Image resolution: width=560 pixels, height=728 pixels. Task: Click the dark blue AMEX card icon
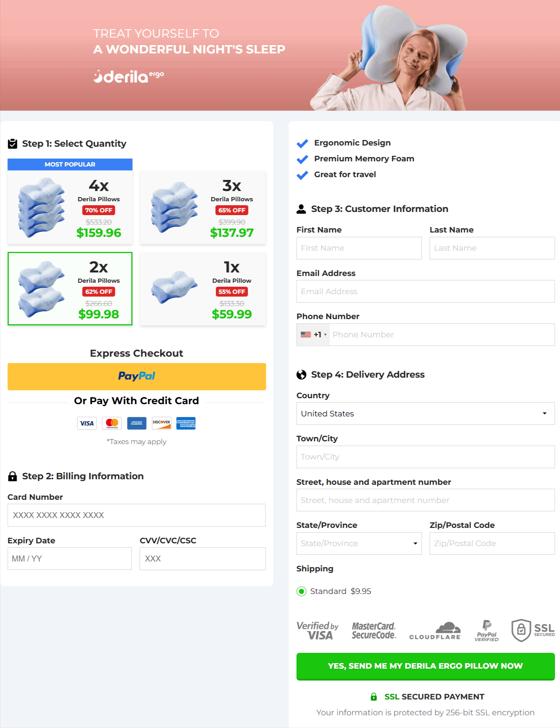click(x=137, y=423)
